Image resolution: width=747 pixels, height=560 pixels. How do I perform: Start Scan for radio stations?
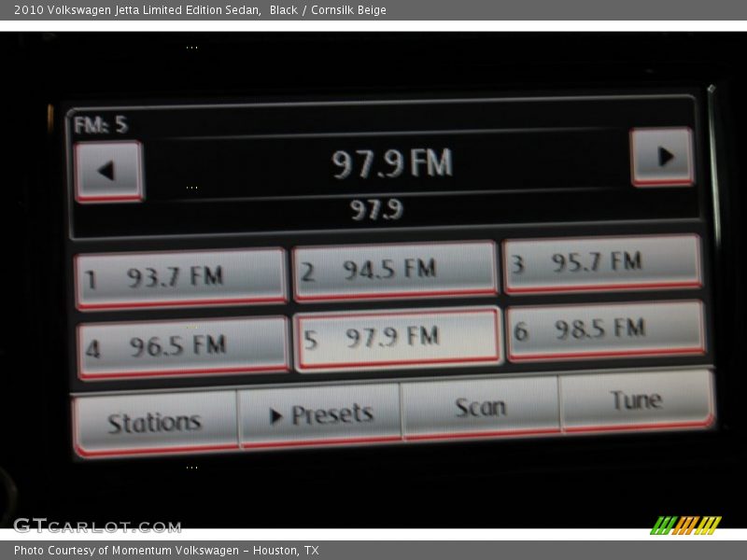click(x=480, y=408)
